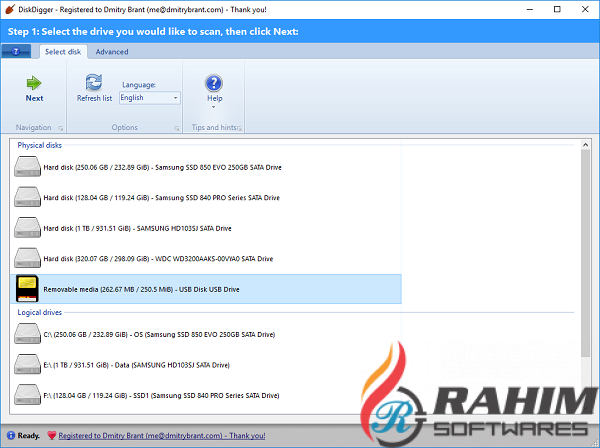This screenshot has height=448, width=600.
Task: Click the Refresh list label
Action: coord(94,98)
